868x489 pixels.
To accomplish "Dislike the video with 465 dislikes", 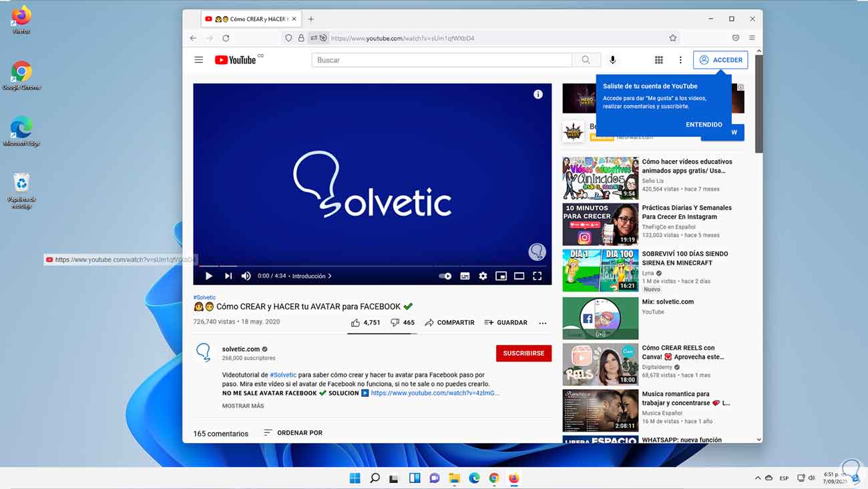I will [403, 322].
